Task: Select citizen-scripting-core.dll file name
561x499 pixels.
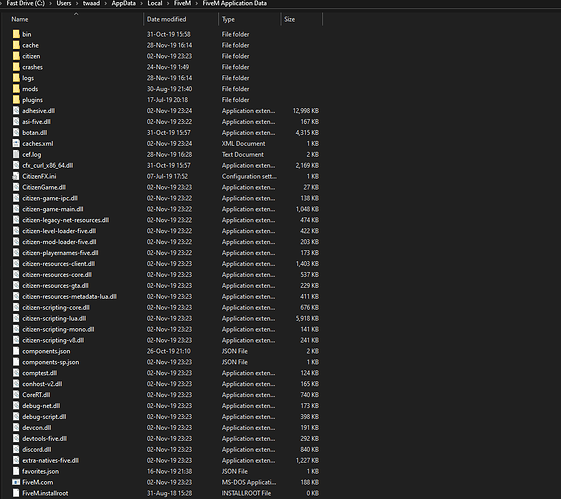Action: [56, 308]
